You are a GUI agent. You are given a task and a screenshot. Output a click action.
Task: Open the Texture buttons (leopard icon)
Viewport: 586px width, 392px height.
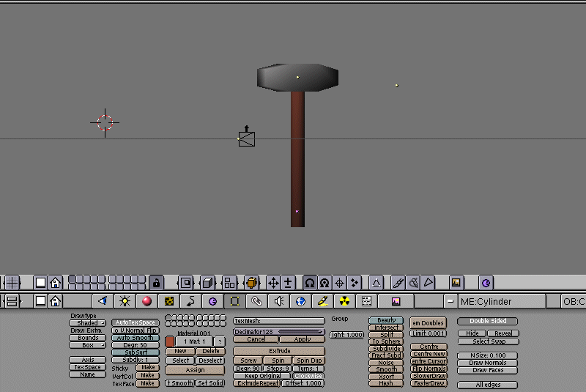[x=169, y=301]
